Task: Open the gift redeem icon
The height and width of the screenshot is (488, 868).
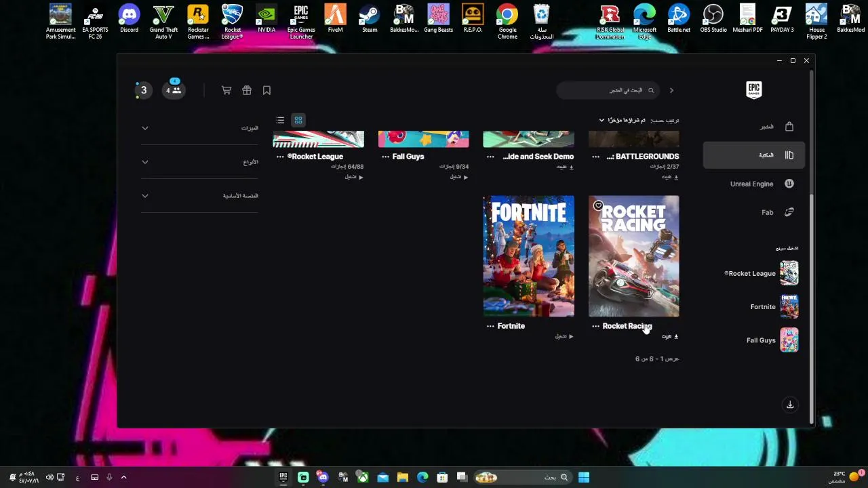Action: click(247, 90)
